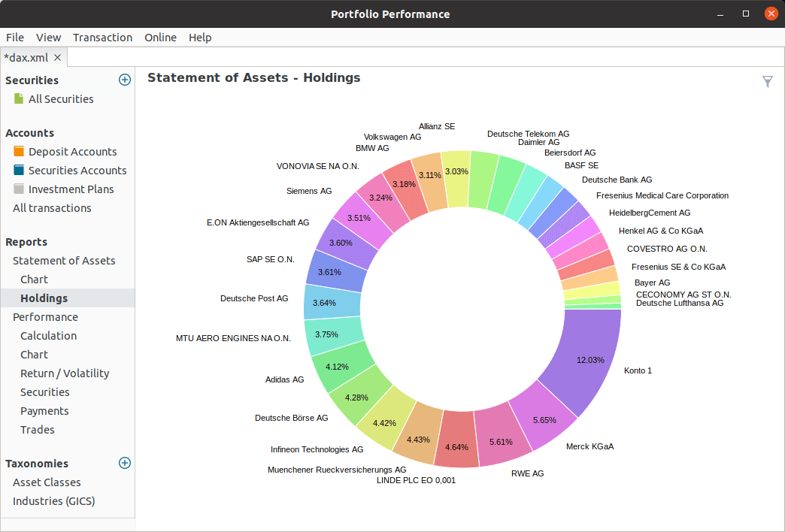Close the dax.xml tab
The image size is (785, 532).
pos(57,56)
